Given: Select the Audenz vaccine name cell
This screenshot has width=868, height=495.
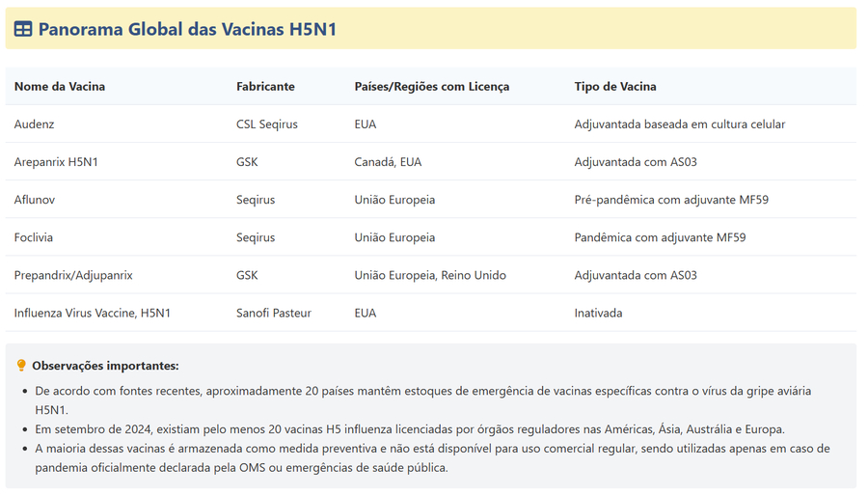Looking at the screenshot, I should [35, 124].
